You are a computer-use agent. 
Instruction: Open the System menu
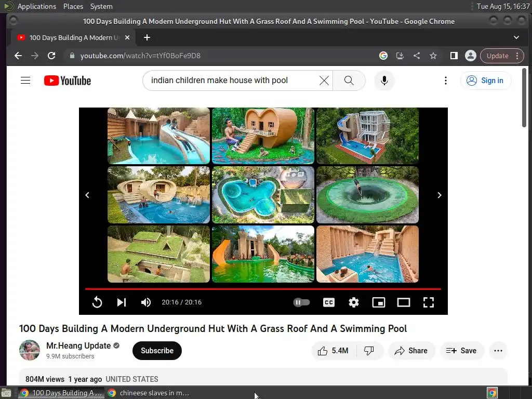[101, 6]
